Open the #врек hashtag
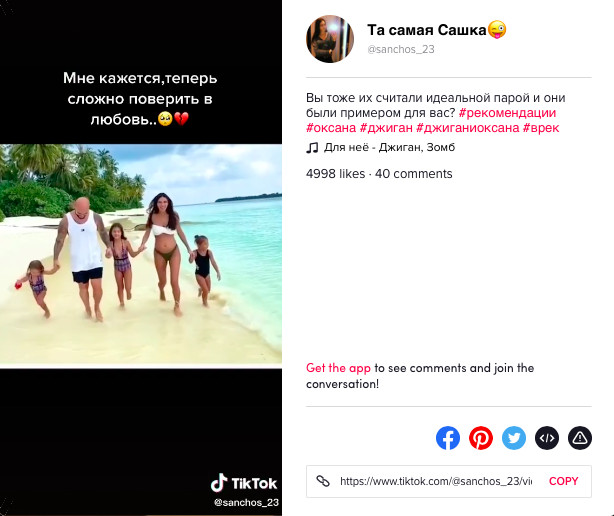This screenshot has height=516, width=614. pyautogui.click(x=541, y=128)
